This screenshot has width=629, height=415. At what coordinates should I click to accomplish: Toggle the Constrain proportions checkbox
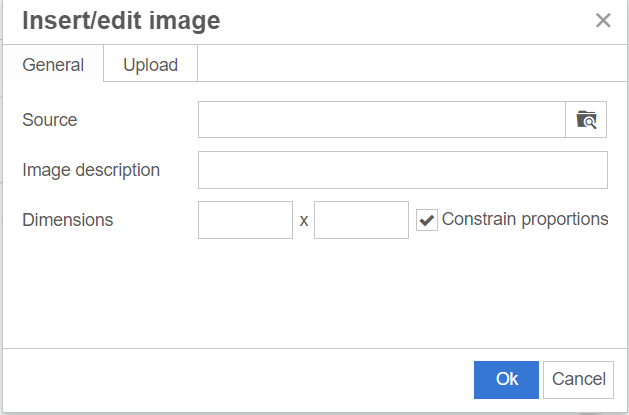tap(427, 220)
